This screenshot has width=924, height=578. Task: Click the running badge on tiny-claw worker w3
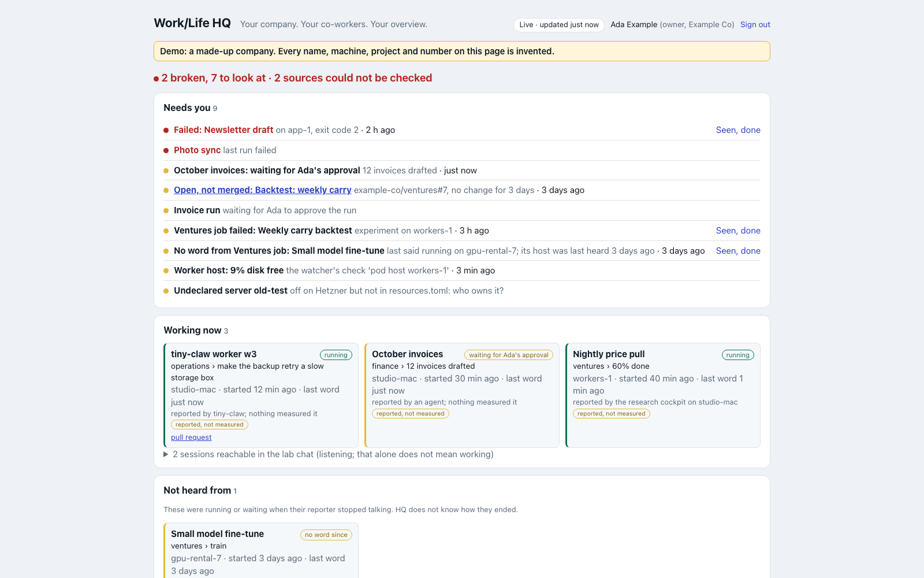336,355
